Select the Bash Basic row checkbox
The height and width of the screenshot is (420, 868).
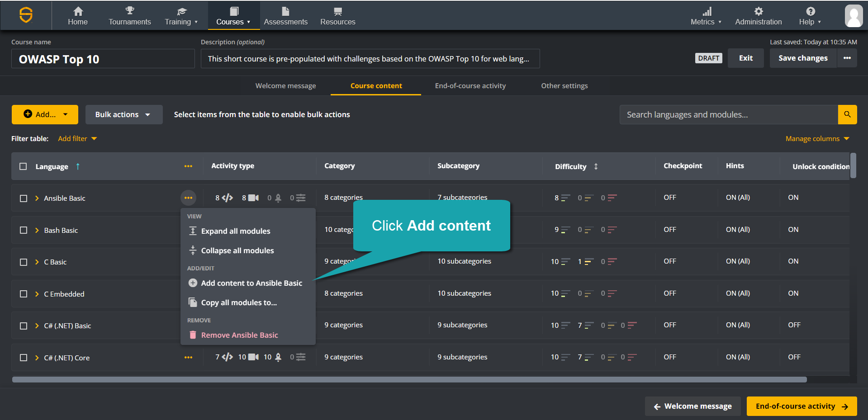tap(24, 230)
